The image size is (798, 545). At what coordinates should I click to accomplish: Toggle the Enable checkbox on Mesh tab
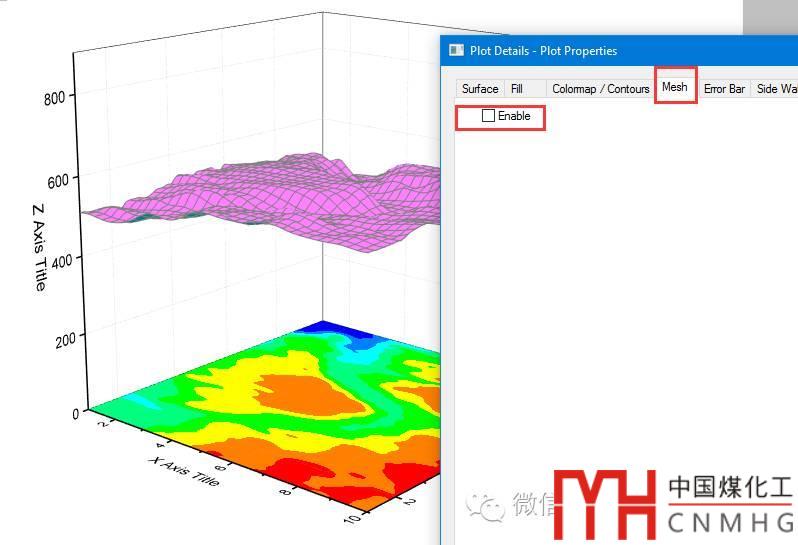click(x=488, y=116)
